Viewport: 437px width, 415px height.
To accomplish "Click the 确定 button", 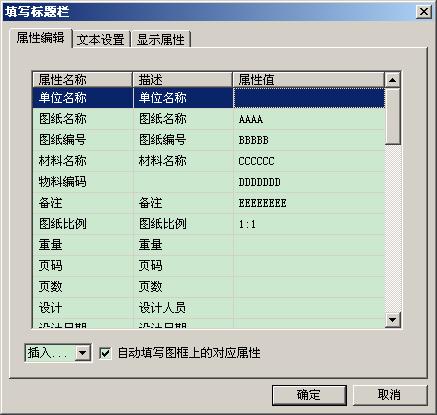I will point(309,395).
